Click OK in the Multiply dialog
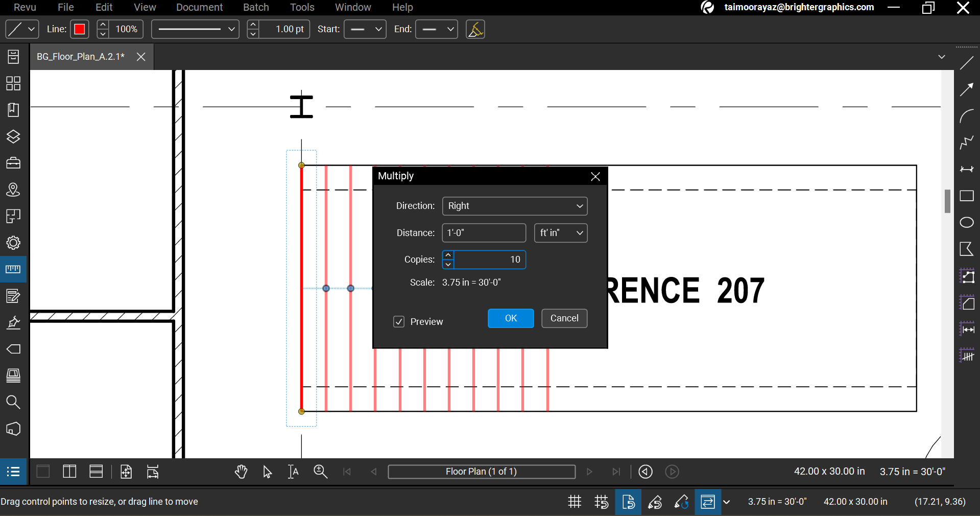The image size is (980, 516). tap(510, 318)
